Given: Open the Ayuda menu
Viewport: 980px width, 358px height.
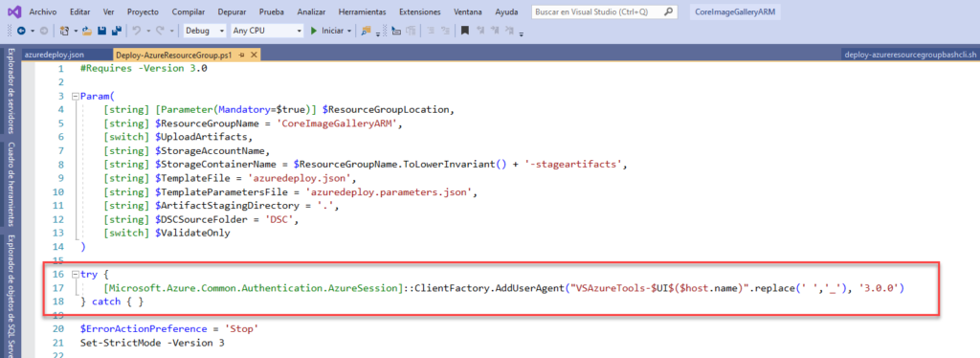Looking at the screenshot, I should 506,11.
